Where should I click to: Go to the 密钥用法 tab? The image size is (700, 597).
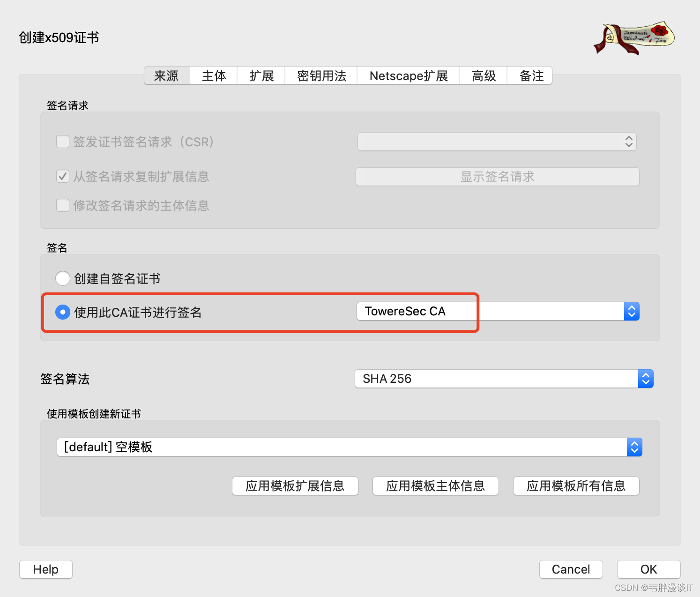(321, 76)
